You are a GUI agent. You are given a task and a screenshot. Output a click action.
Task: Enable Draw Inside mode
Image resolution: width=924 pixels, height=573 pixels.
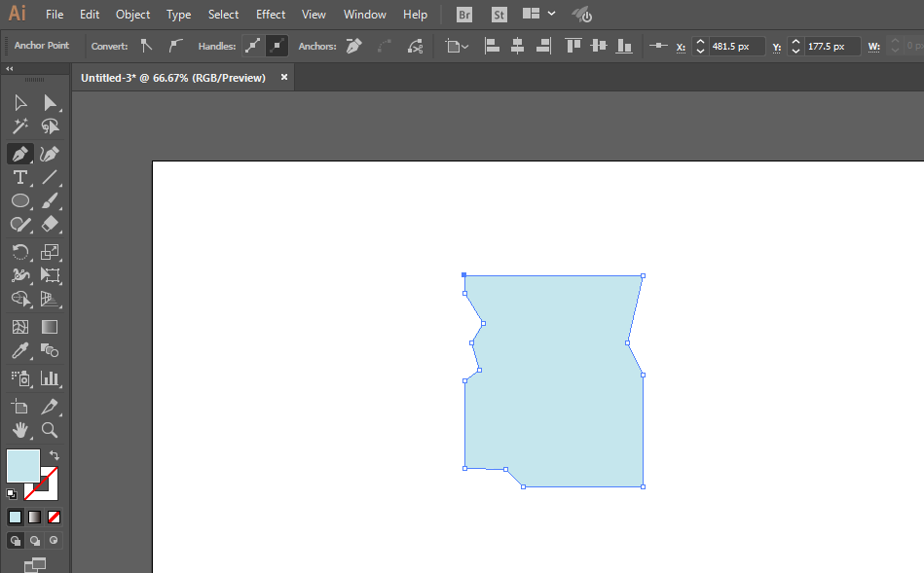[54, 540]
